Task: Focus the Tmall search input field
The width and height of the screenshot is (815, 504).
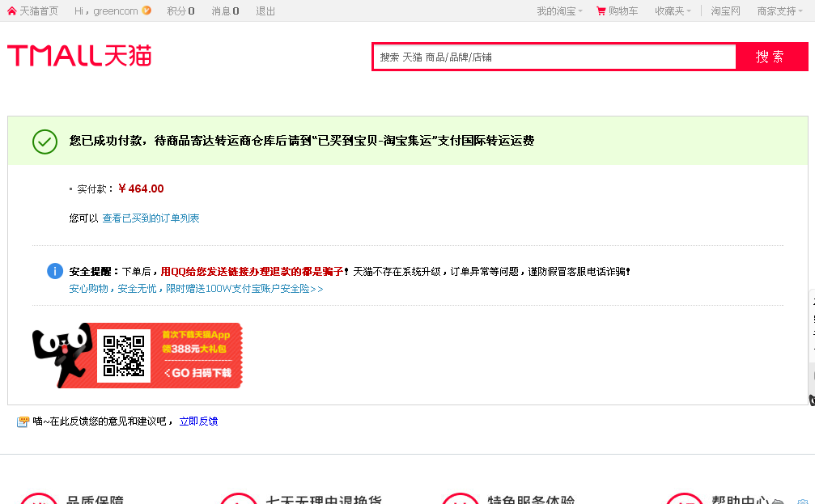Action: point(554,57)
